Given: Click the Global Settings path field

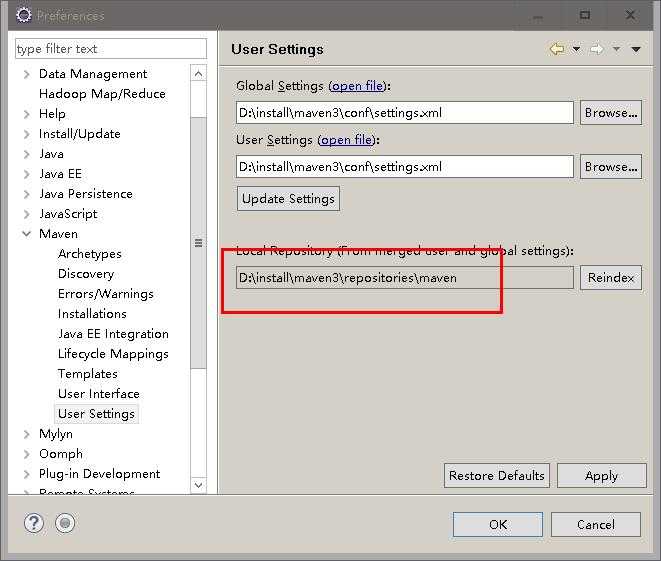Looking at the screenshot, I should point(405,113).
